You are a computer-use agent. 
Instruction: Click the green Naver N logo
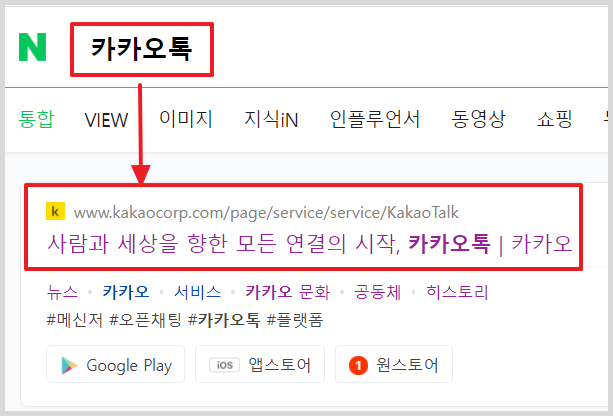pyautogui.click(x=32, y=47)
